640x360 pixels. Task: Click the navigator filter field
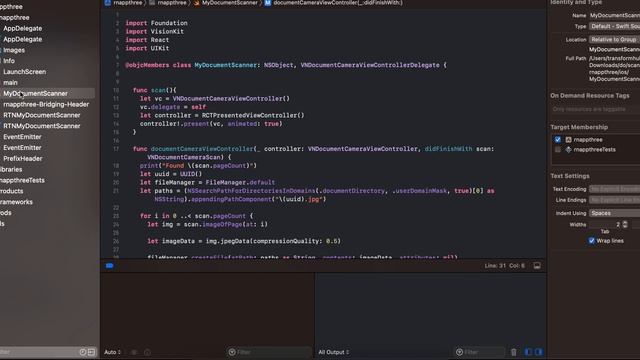39,352
